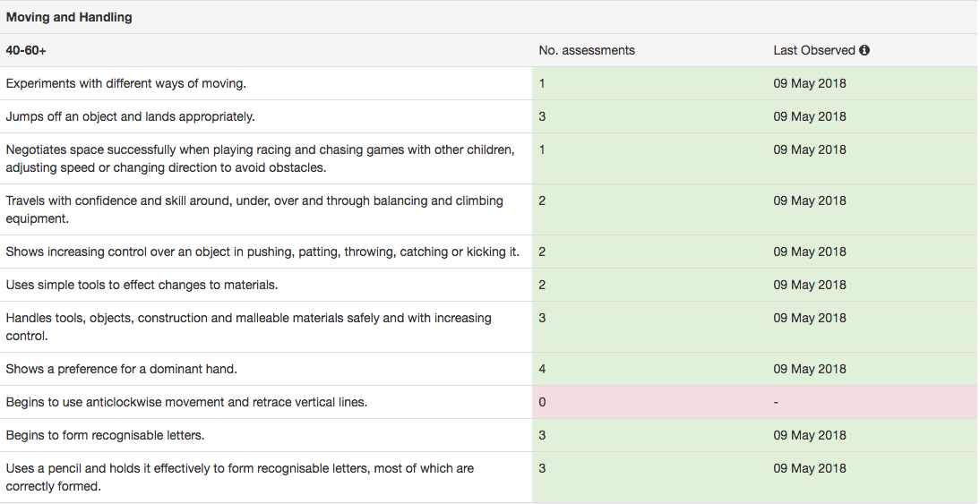Click the 09 May 2018 date for Jumps off row
Image resolution: width=980 pixels, height=504 pixels.
point(810,116)
